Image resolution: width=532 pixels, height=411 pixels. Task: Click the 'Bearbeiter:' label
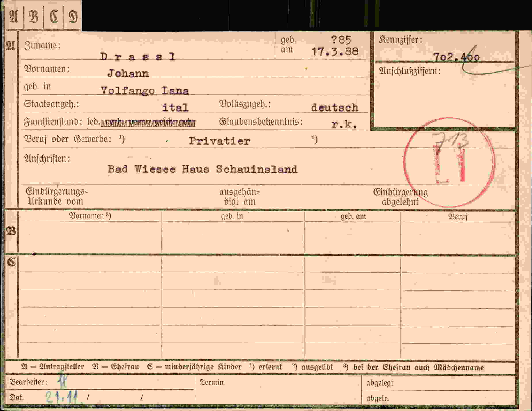[29, 382]
